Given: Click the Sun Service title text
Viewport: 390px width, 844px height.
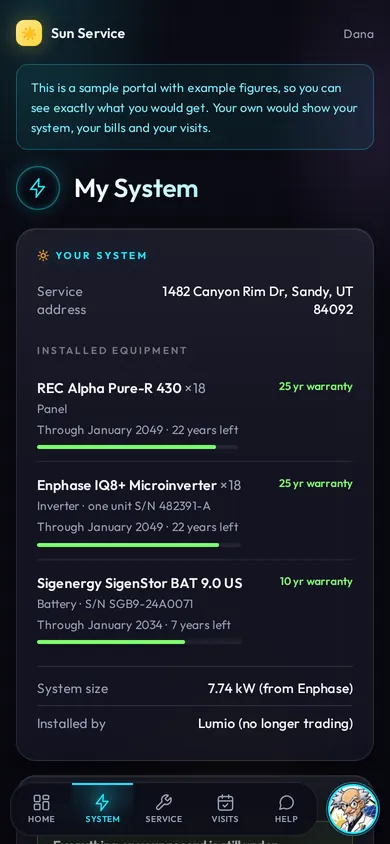Looking at the screenshot, I should point(88,33).
